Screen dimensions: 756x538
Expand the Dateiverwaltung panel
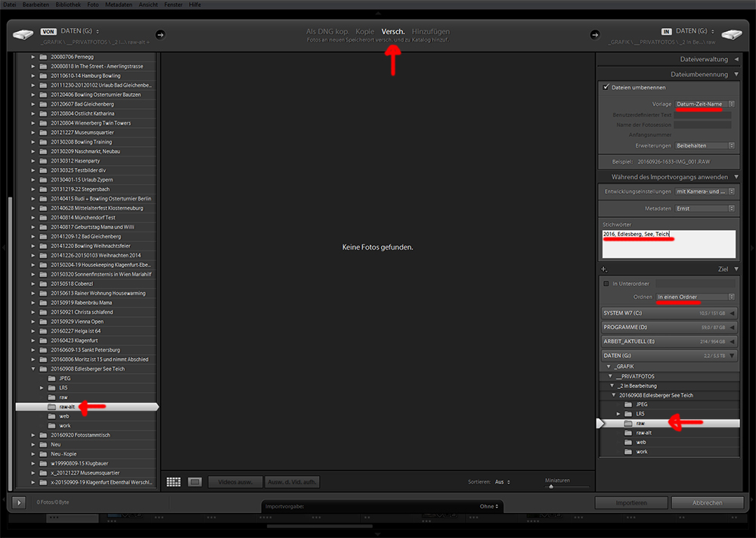(x=736, y=59)
